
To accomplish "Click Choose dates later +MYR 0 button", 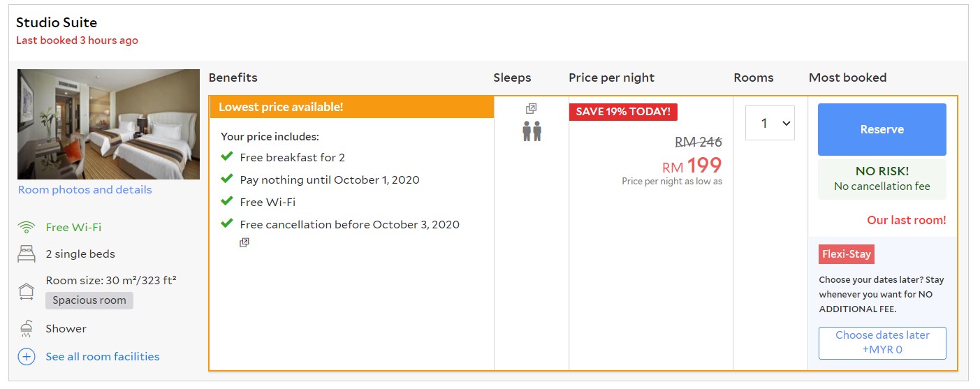I will 882,342.
